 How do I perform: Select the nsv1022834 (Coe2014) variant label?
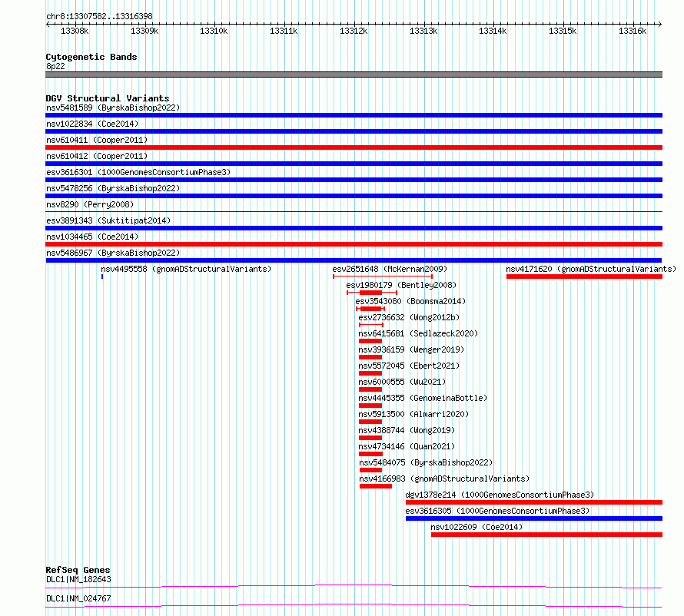tap(92, 124)
